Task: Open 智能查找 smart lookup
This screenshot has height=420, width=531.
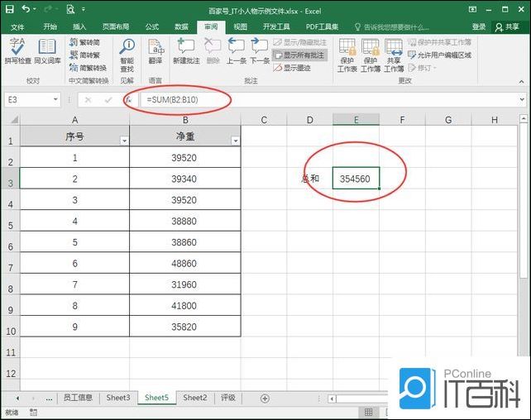Action: (x=127, y=51)
